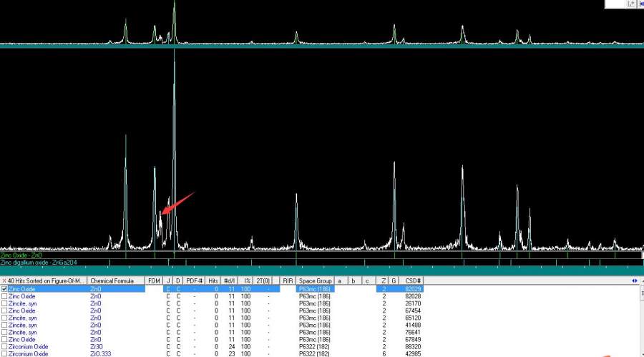Screen dimensions: 644x357
Task: Sort by the Hits column header
Action: pyautogui.click(x=213, y=281)
